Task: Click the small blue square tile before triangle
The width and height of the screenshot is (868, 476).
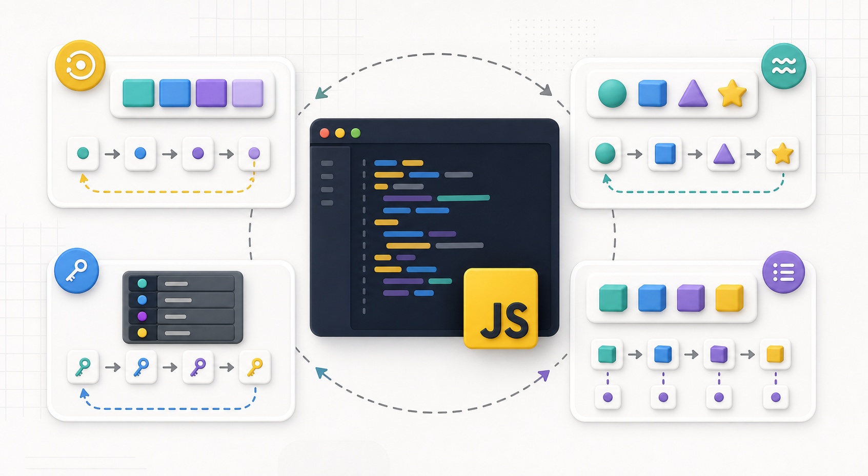Action: pos(665,154)
